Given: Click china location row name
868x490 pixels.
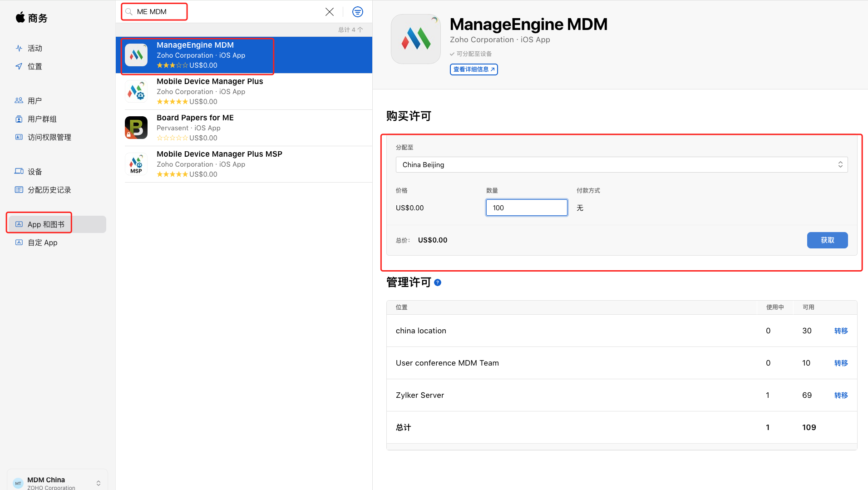Looking at the screenshot, I should point(421,331).
